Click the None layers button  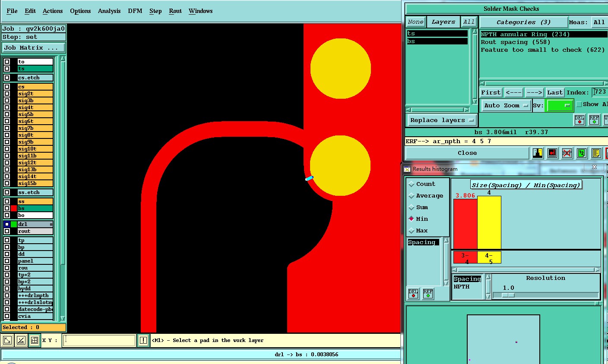click(415, 22)
